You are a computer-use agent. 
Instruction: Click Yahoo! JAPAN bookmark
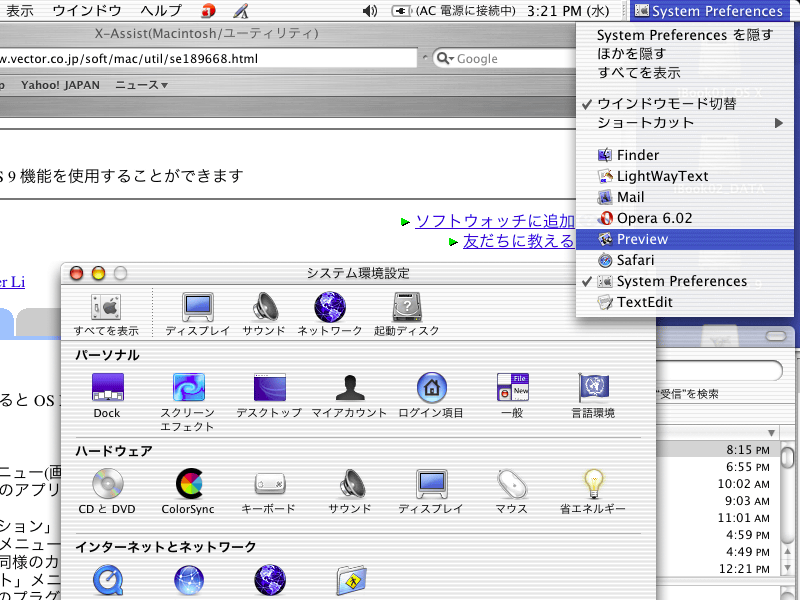click(x=60, y=85)
